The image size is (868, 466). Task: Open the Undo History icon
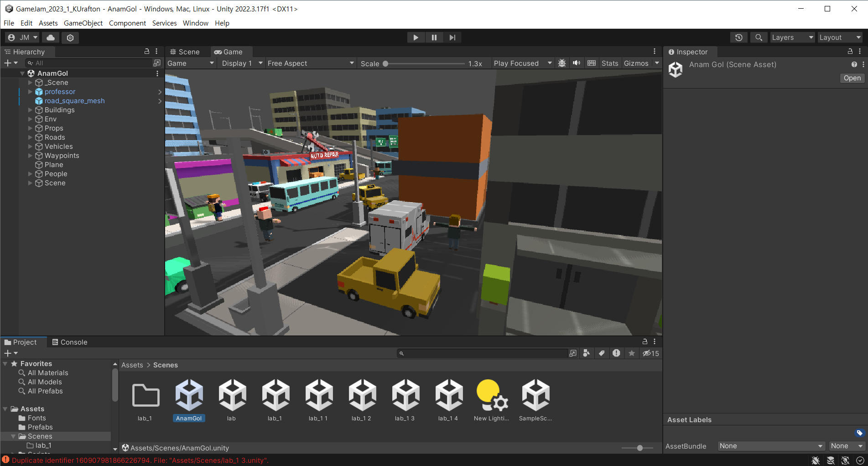(739, 37)
